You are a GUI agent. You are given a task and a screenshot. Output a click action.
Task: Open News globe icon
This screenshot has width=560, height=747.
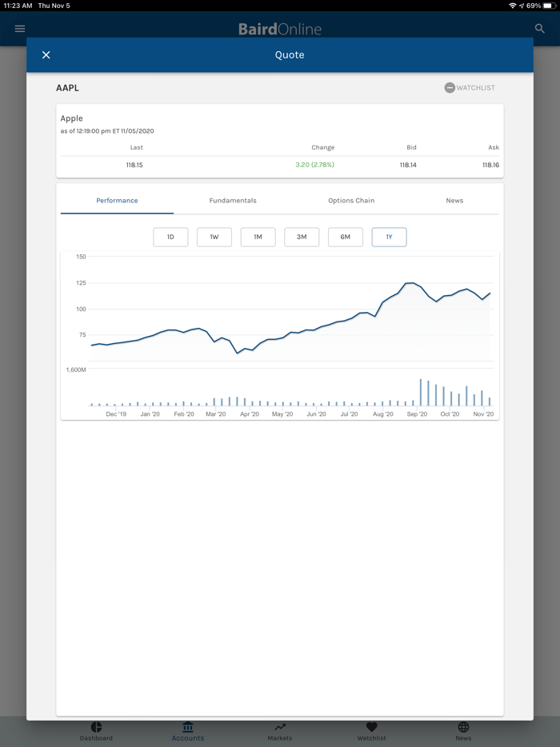(x=463, y=727)
